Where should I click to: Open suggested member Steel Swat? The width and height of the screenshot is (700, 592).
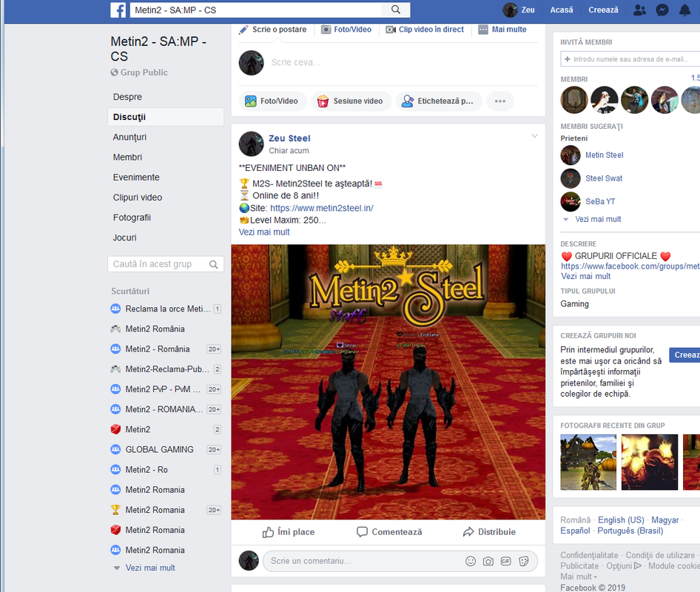pyautogui.click(x=604, y=178)
